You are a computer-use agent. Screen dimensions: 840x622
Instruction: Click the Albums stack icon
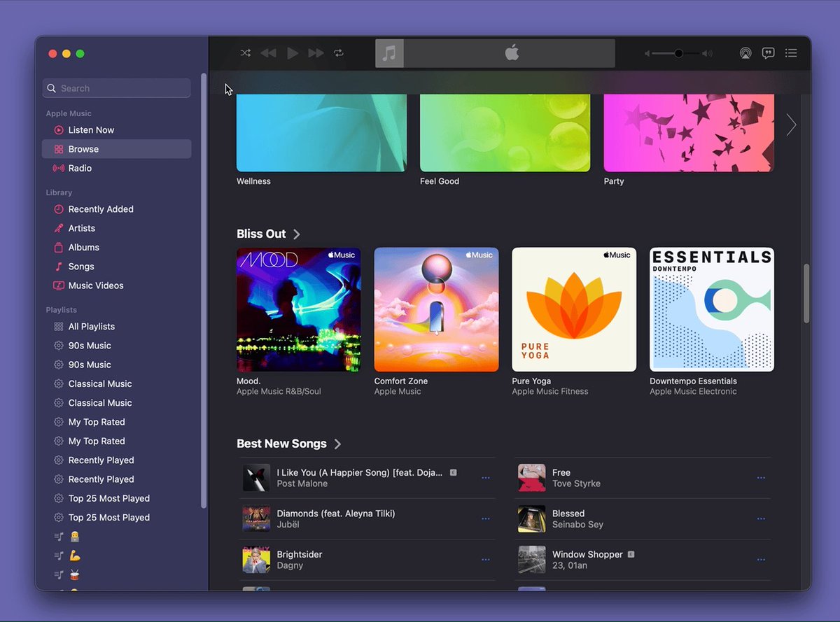pos(59,247)
